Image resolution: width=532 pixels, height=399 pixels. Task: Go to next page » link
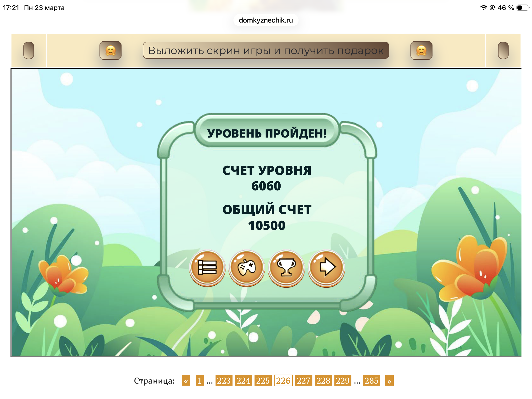(389, 381)
